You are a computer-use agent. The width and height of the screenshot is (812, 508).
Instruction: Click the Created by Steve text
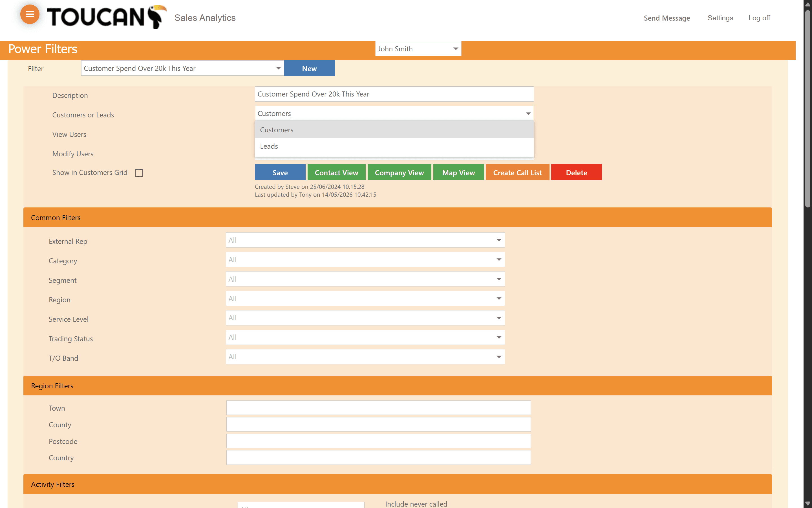pos(309,187)
